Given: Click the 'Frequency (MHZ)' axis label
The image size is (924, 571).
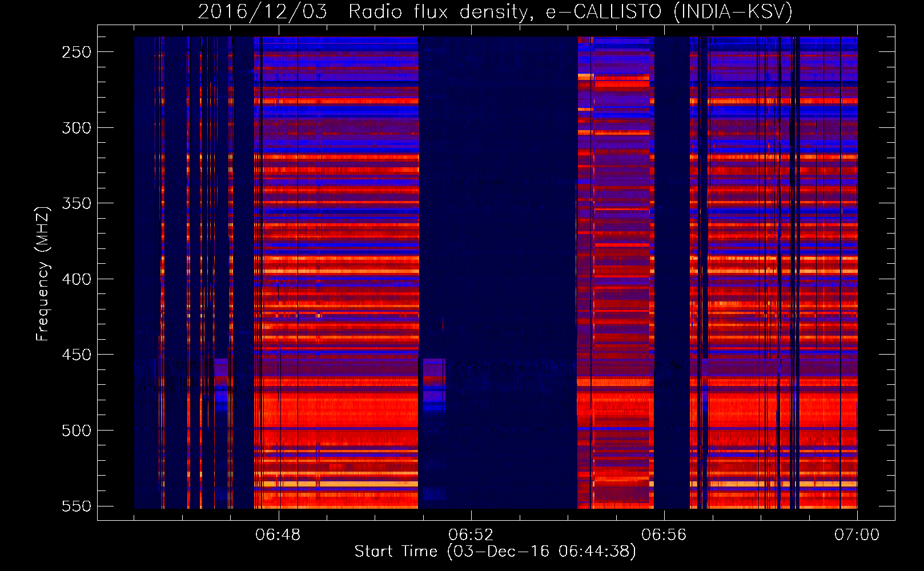Looking at the screenshot, I should pyautogui.click(x=43, y=274).
